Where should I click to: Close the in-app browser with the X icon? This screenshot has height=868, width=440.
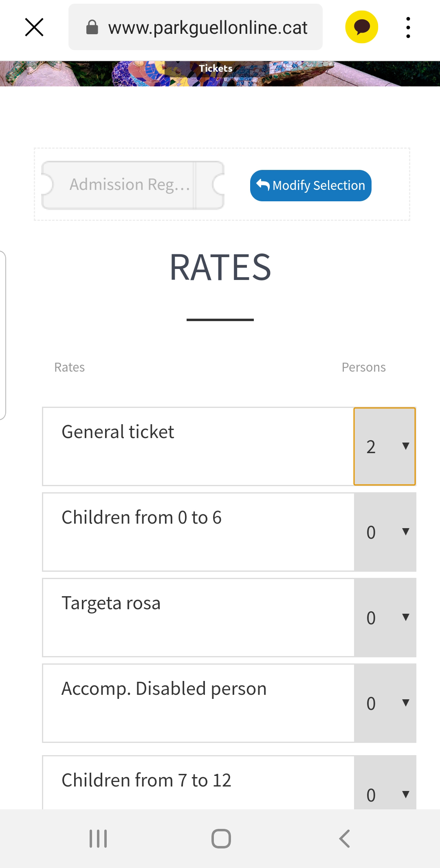[34, 27]
